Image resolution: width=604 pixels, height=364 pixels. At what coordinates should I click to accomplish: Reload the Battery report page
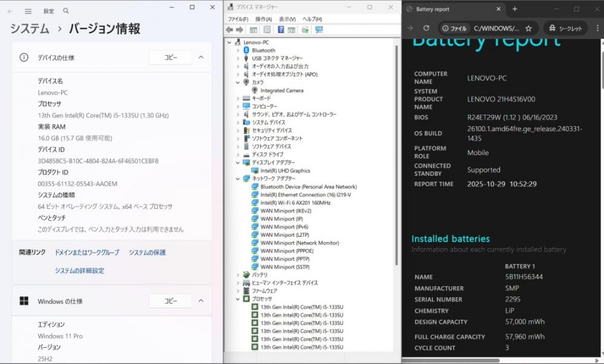click(x=426, y=28)
